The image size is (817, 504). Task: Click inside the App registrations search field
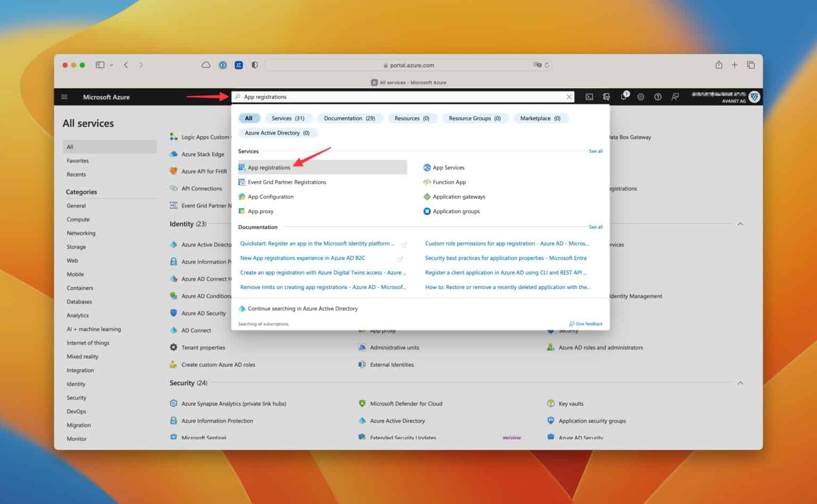point(372,97)
